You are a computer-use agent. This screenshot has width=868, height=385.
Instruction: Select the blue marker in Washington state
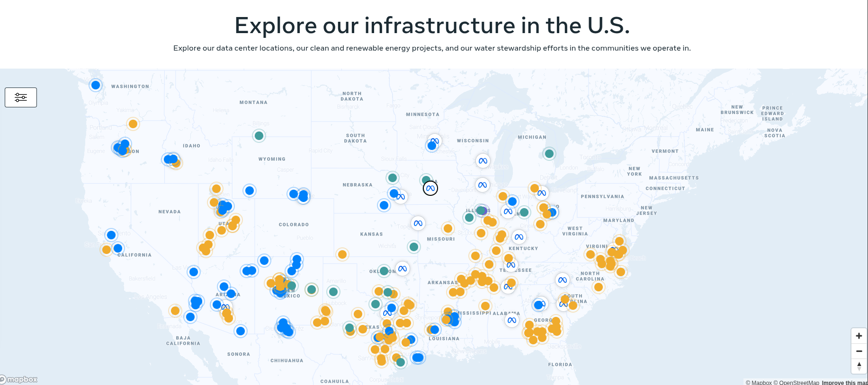(96, 85)
